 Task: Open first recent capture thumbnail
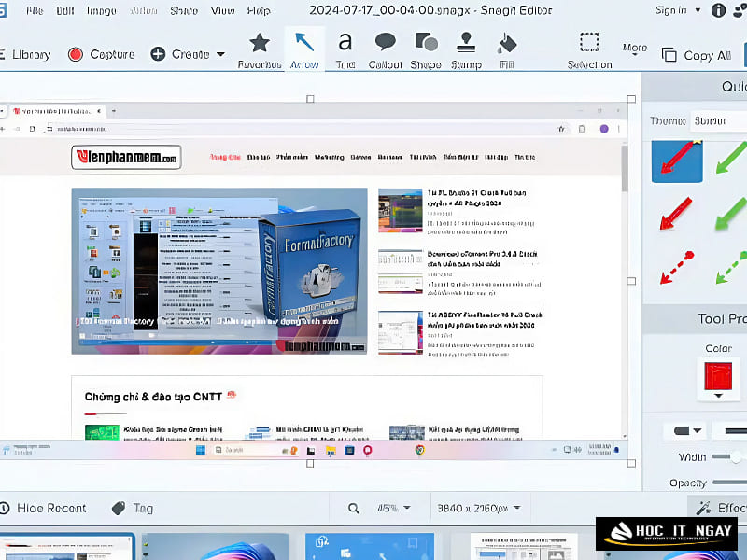66,547
